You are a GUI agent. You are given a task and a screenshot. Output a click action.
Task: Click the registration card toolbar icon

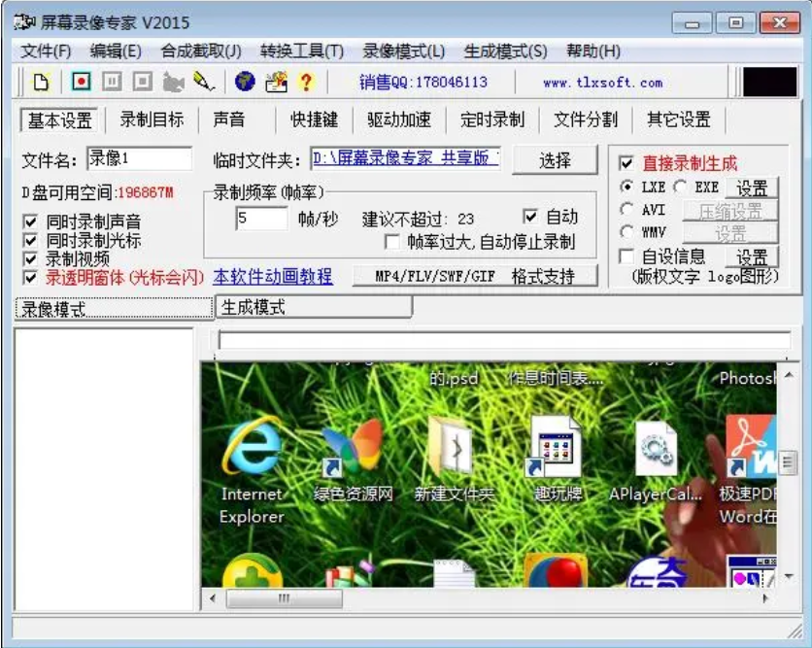click(277, 82)
